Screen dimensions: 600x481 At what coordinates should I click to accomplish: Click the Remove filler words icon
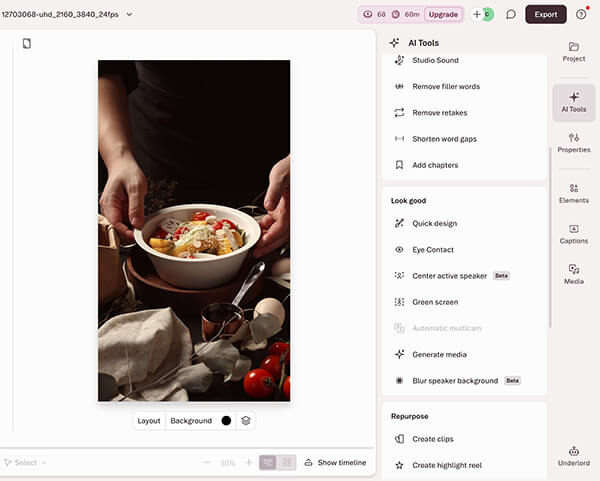(x=399, y=86)
